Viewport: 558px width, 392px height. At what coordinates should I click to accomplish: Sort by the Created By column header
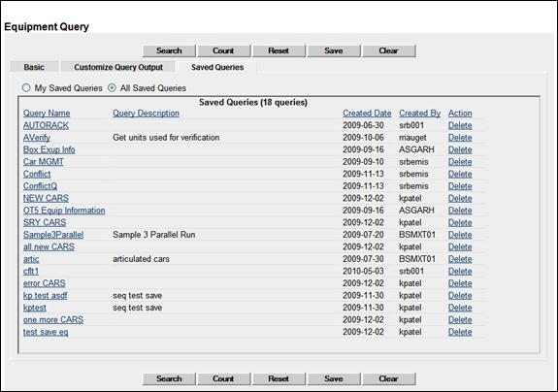(419, 114)
